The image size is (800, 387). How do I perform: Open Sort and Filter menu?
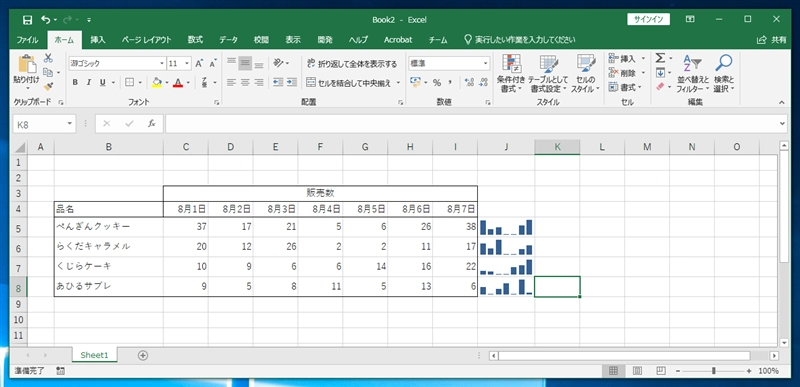click(692, 73)
